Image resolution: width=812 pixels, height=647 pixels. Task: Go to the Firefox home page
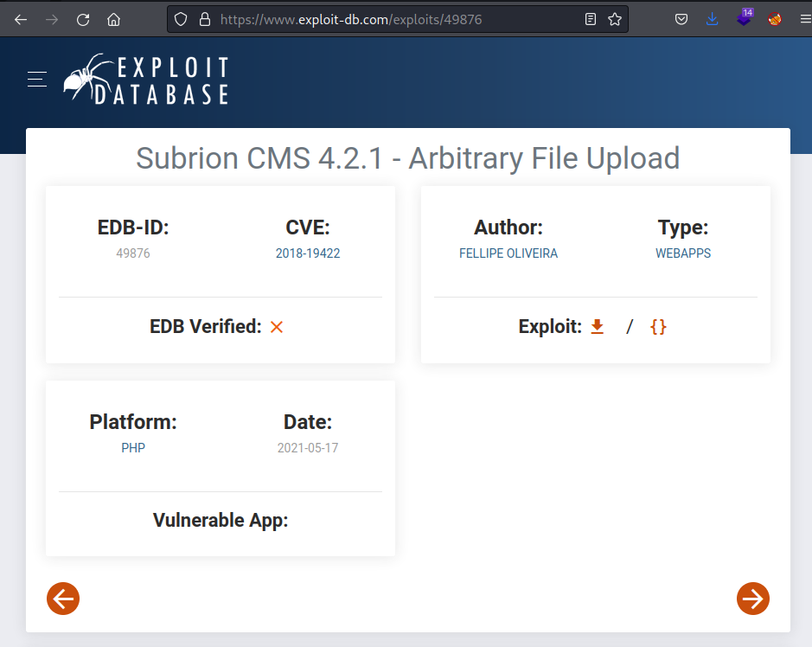[112, 18]
